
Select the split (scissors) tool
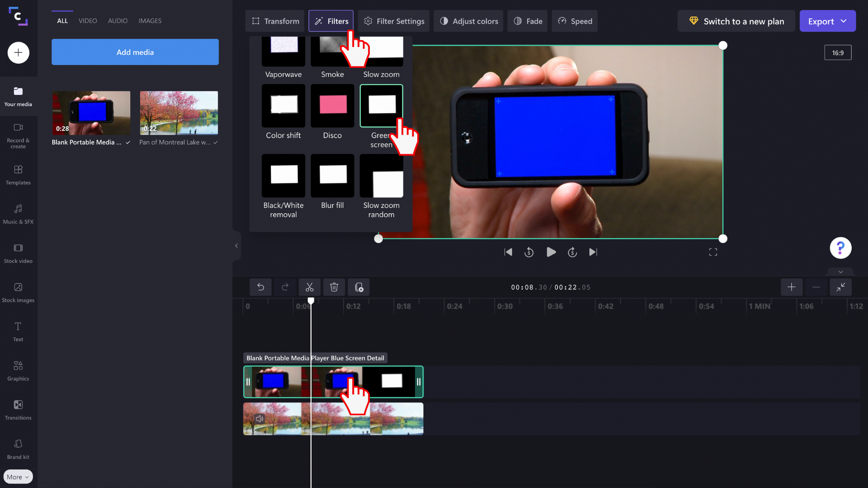310,287
